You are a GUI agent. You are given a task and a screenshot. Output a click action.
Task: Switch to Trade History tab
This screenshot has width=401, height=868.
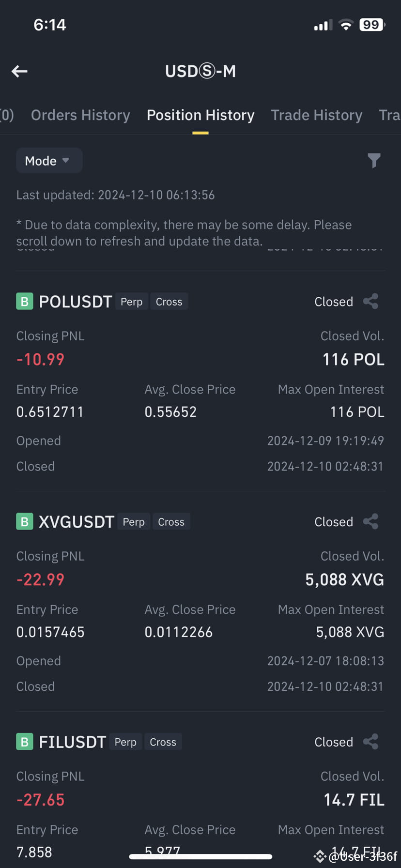(x=317, y=115)
